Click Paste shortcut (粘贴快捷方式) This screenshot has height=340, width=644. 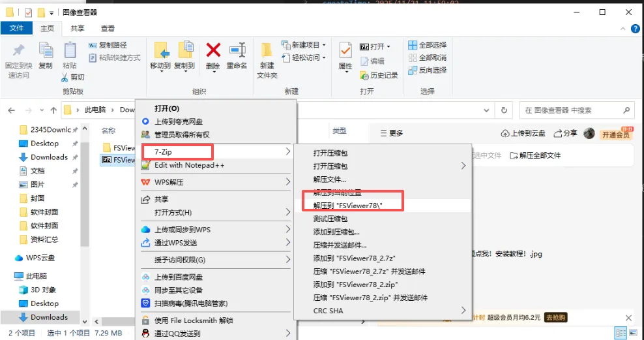point(115,57)
